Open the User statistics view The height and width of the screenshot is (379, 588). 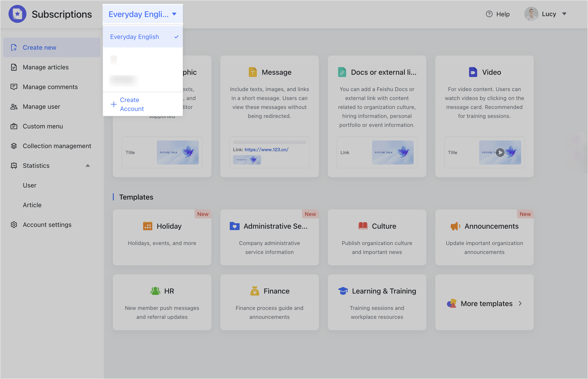click(x=29, y=185)
